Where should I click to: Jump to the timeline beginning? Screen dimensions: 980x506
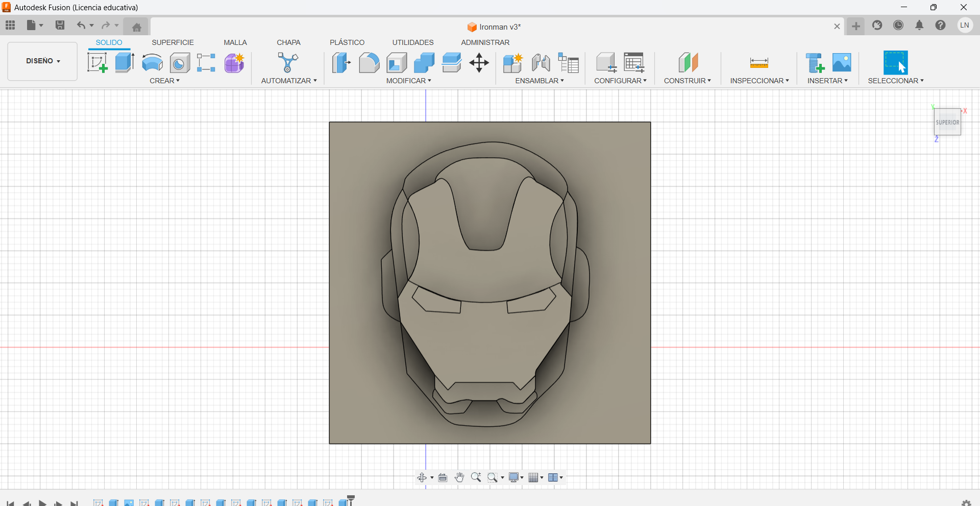10,503
